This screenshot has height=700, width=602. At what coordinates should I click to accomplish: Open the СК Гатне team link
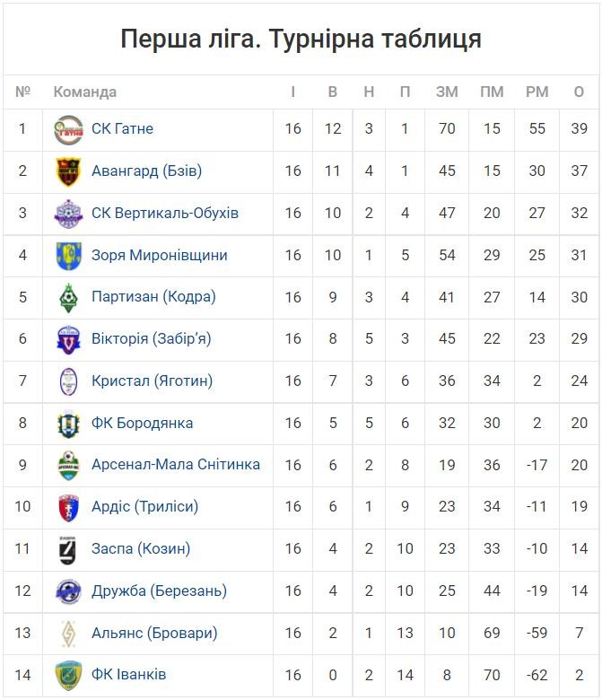[x=122, y=129]
